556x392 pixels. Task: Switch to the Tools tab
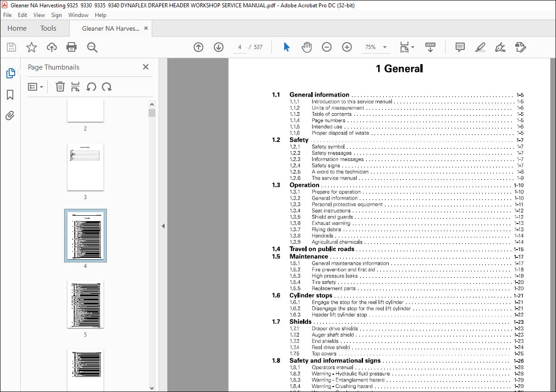(48, 28)
